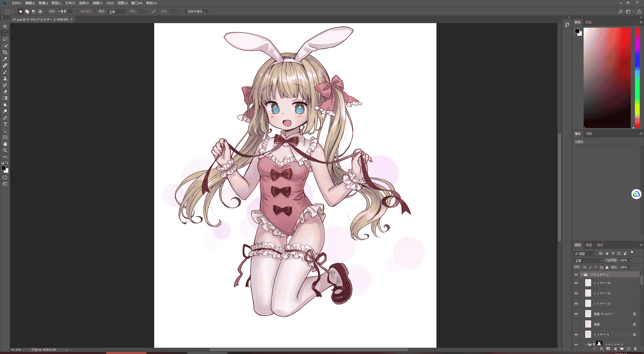Open the search icon in options bar
The height and width of the screenshot is (354, 644).
[x=620, y=12]
